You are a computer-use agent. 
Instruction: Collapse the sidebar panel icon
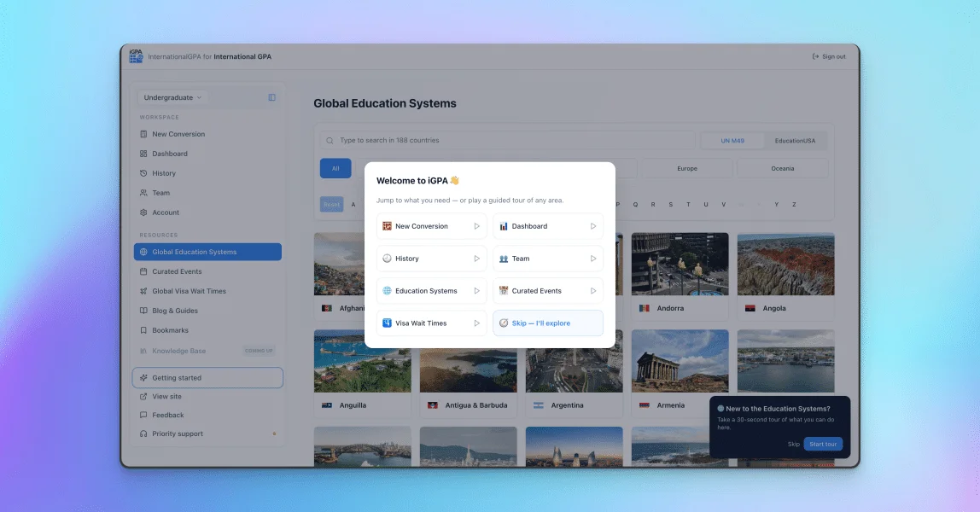pyautogui.click(x=271, y=97)
